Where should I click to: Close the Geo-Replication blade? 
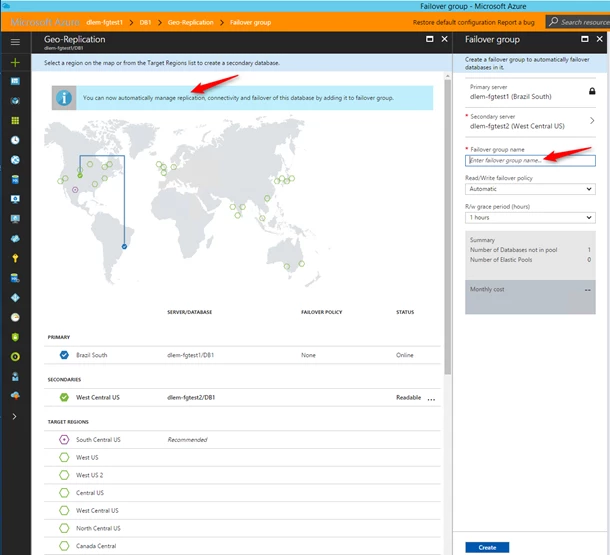click(444, 39)
